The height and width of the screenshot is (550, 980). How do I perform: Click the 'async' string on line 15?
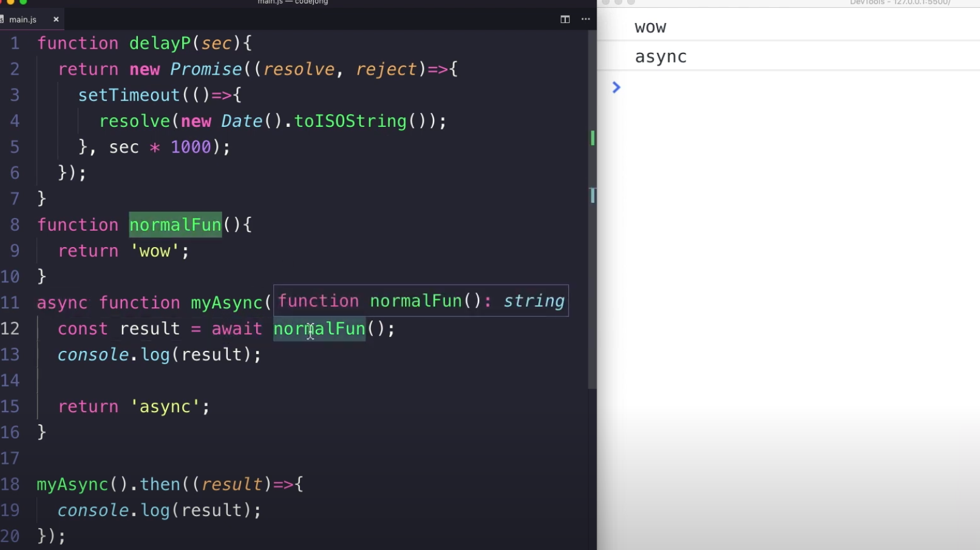(x=165, y=407)
